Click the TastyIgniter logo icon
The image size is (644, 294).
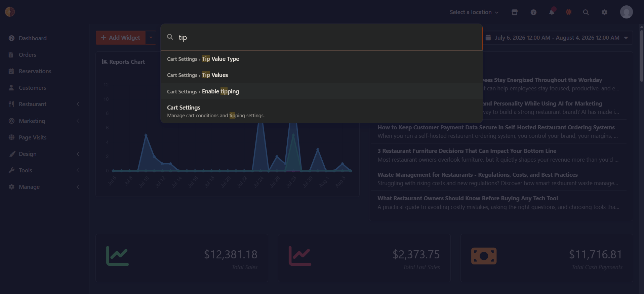coord(10,12)
